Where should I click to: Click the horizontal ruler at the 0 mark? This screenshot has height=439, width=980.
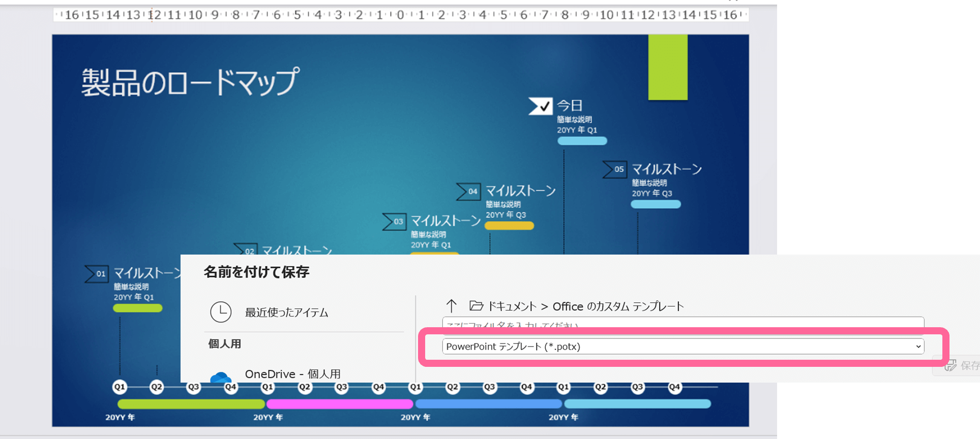(x=400, y=15)
